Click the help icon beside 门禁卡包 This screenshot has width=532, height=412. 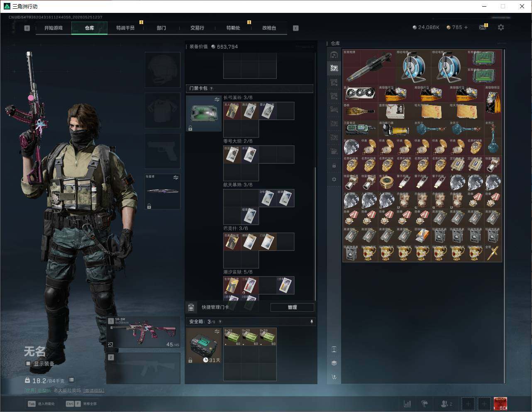click(212, 88)
